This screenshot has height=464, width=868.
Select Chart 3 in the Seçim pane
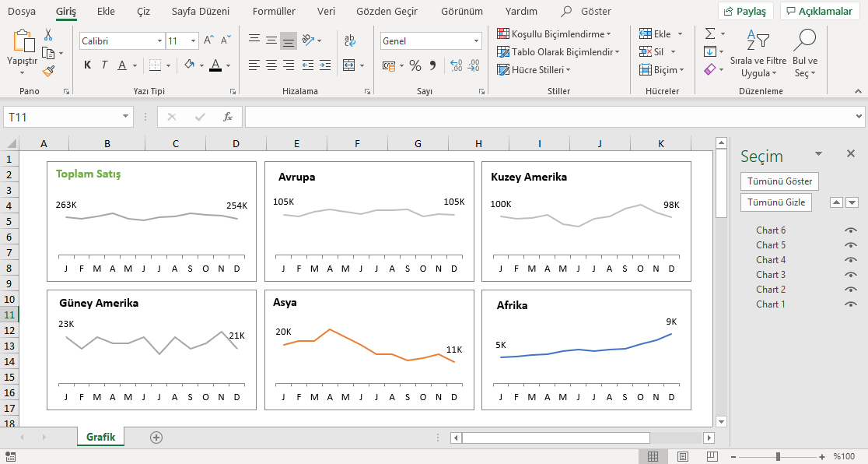point(771,275)
